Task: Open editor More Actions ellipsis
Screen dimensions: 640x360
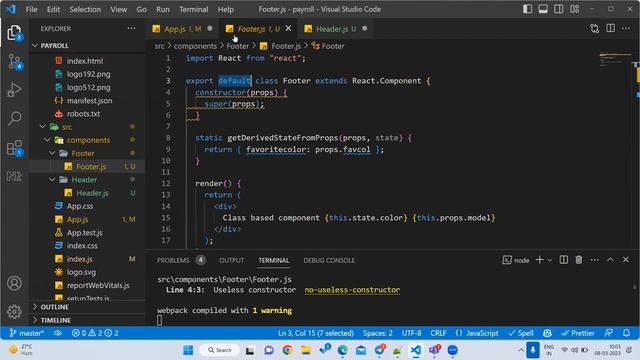Action: tap(626, 28)
